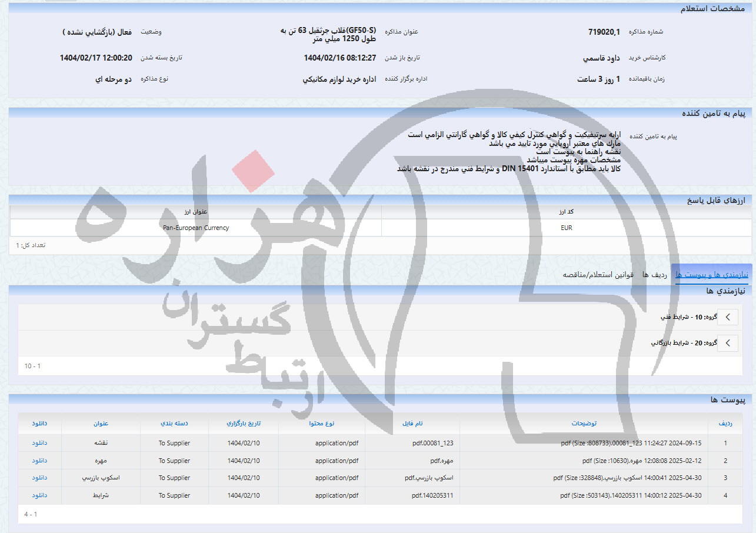Click the EUR currency code cell
Screen dimensions: 756x533
click(566, 228)
